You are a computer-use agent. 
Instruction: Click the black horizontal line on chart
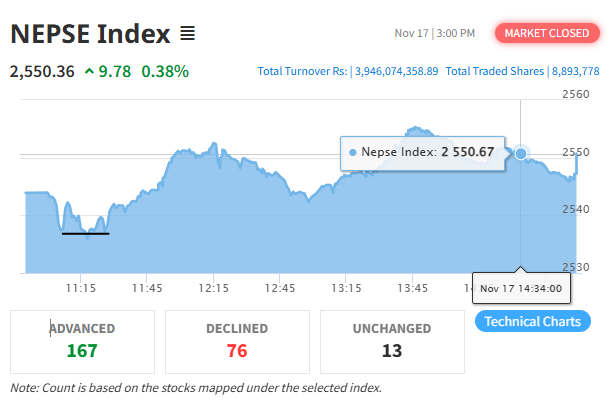pos(85,233)
